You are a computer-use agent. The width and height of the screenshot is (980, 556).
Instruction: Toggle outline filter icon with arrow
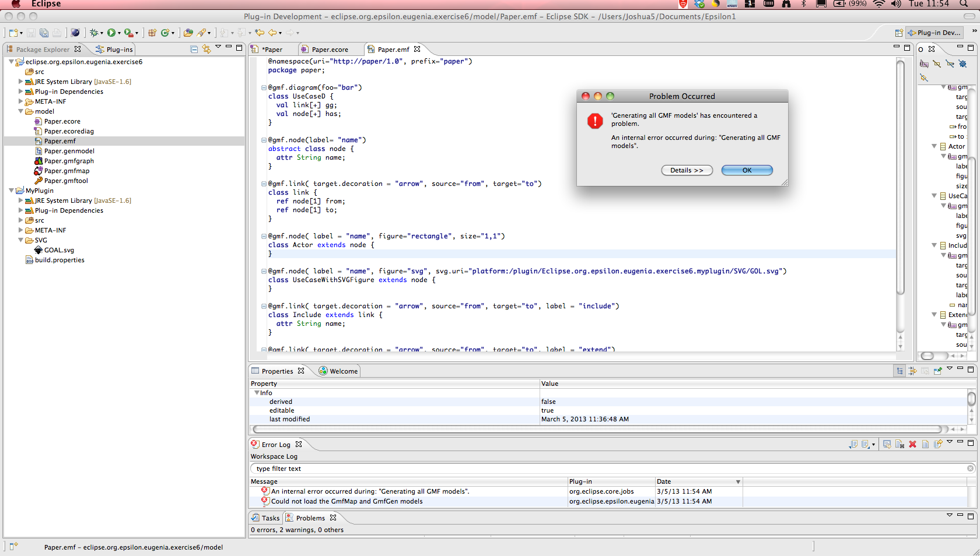[x=950, y=64]
